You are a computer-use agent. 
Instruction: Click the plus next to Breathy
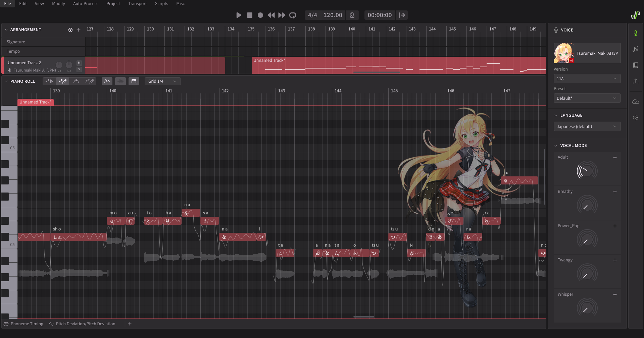pyautogui.click(x=615, y=192)
